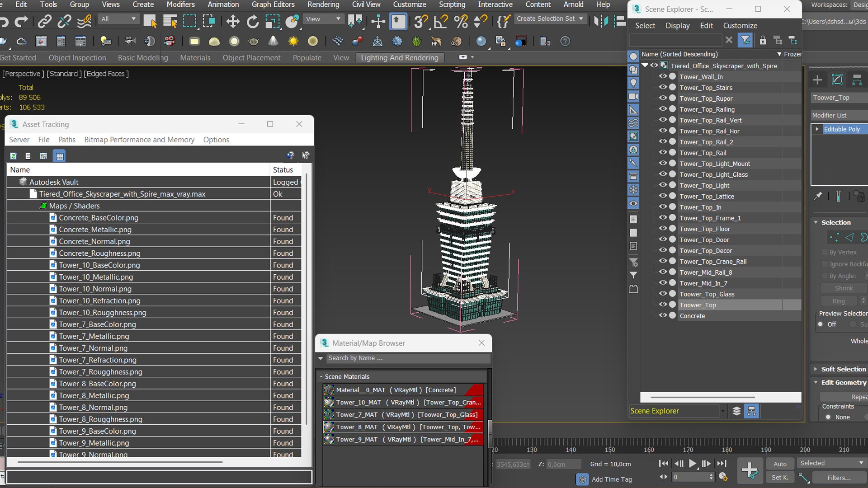Click the pin stack icon under modifier list

(x=818, y=196)
